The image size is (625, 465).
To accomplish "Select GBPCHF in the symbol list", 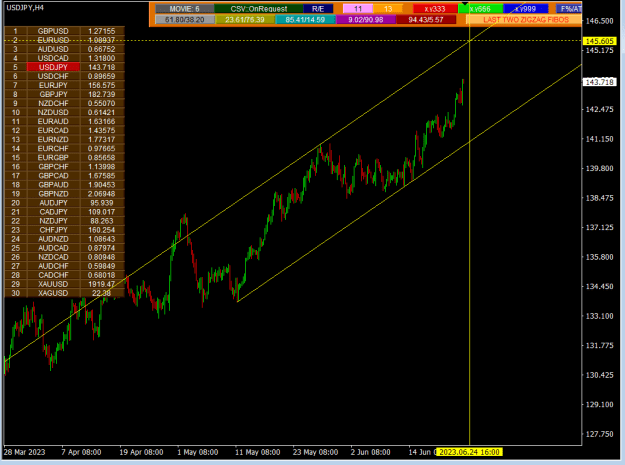I will [x=53, y=167].
